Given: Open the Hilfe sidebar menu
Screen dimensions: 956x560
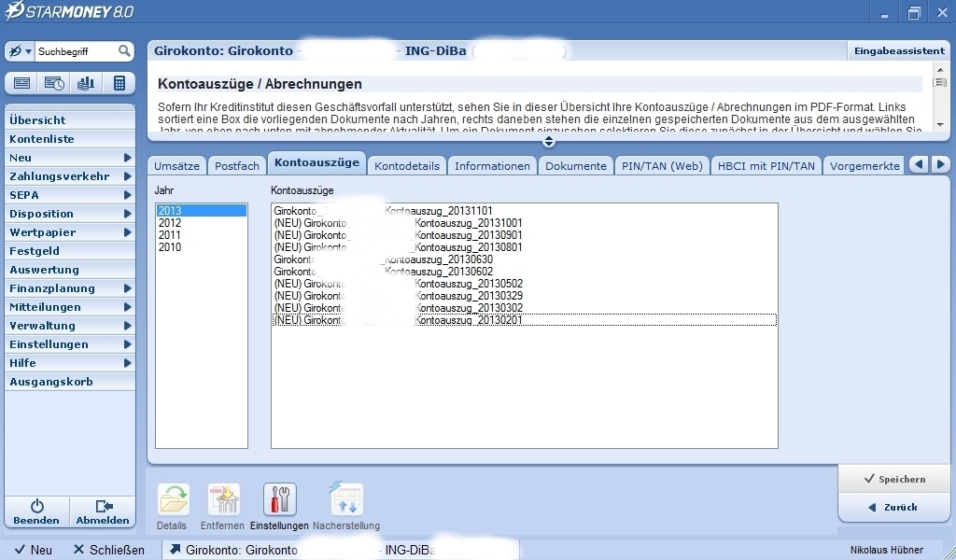Looking at the screenshot, I should click(69, 363).
